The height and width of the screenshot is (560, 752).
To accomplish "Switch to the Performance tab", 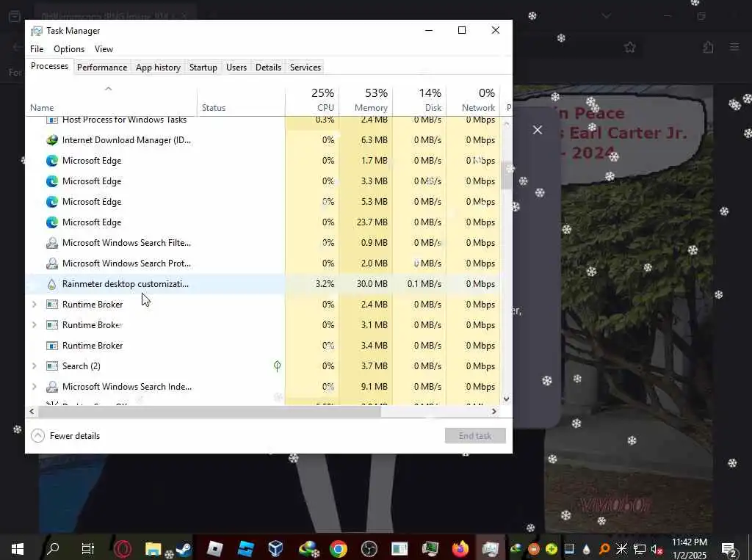I will coord(102,68).
